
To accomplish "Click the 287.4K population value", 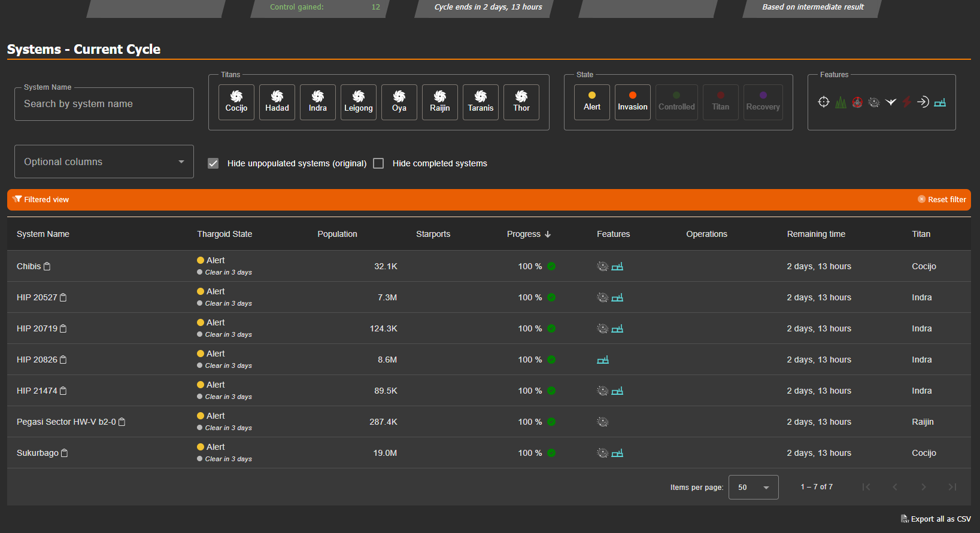I will pyautogui.click(x=383, y=422).
